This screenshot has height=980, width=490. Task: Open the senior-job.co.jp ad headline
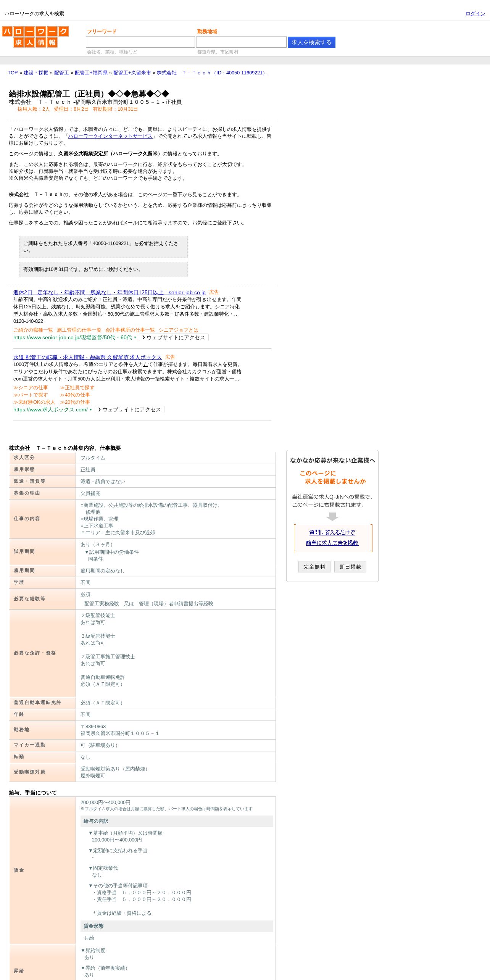point(109,292)
